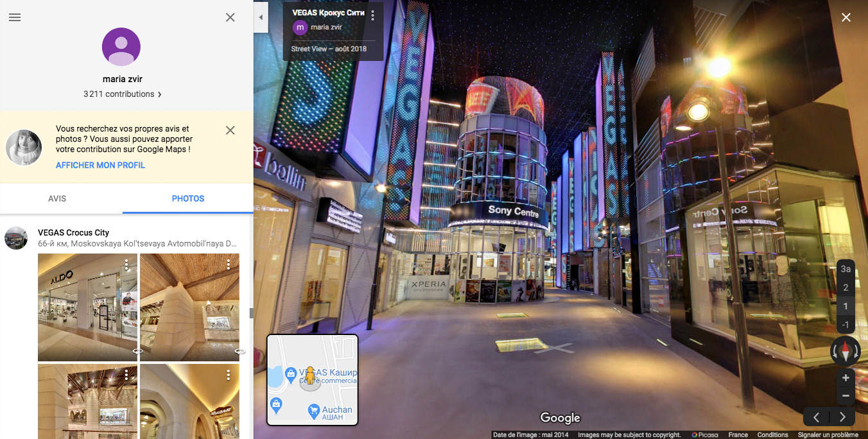Open the ALDO store photo
The height and width of the screenshot is (439, 868).
tap(87, 307)
